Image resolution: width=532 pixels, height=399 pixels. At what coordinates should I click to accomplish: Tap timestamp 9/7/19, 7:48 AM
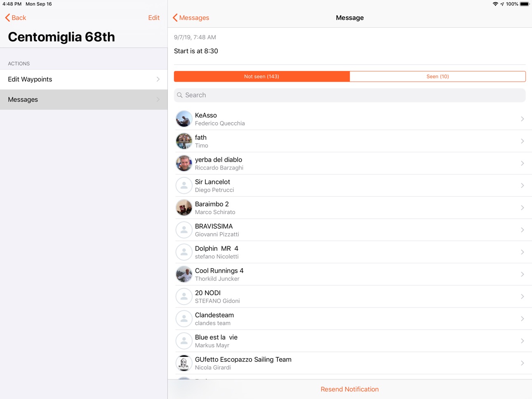click(x=195, y=37)
